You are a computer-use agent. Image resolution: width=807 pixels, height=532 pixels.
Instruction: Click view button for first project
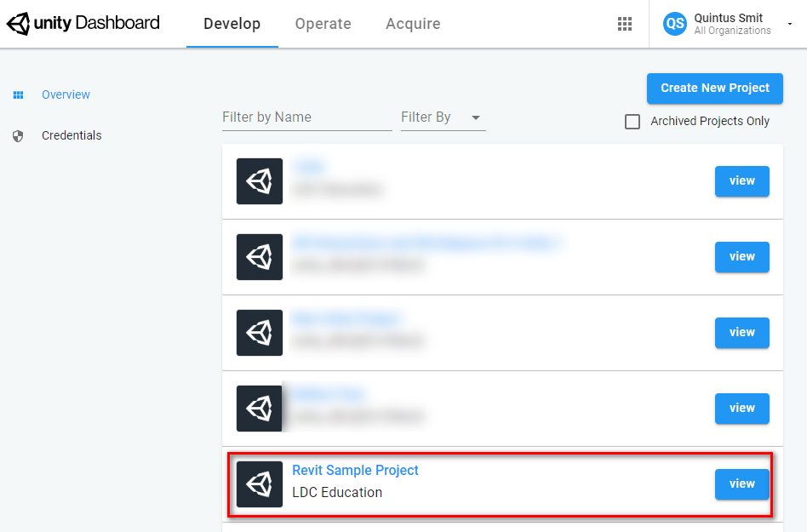(x=741, y=181)
